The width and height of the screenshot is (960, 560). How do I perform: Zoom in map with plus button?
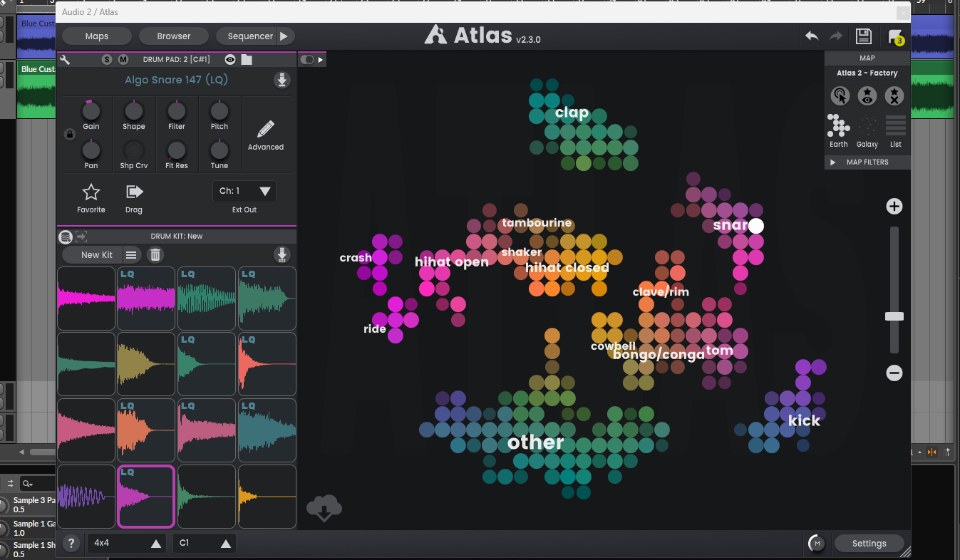pyautogui.click(x=894, y=207)
